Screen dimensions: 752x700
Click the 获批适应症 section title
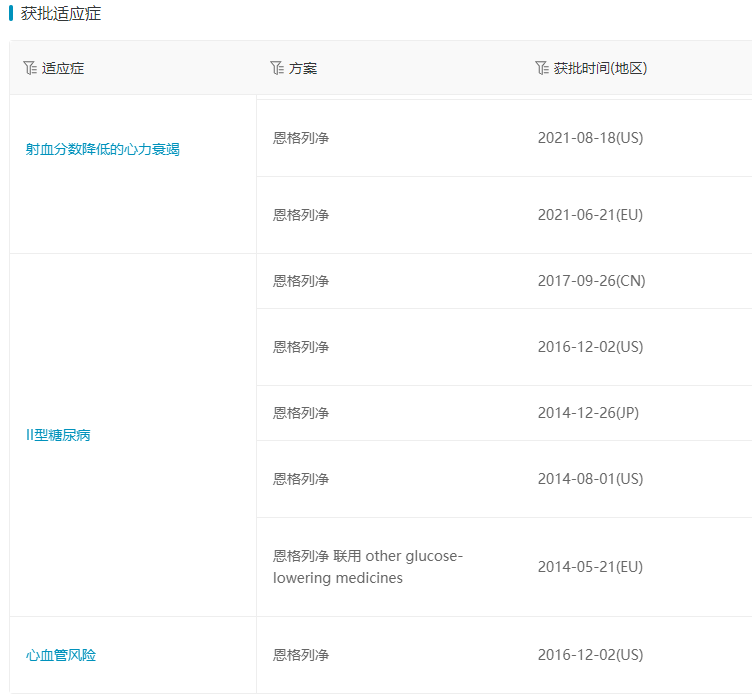click(61, 14)
